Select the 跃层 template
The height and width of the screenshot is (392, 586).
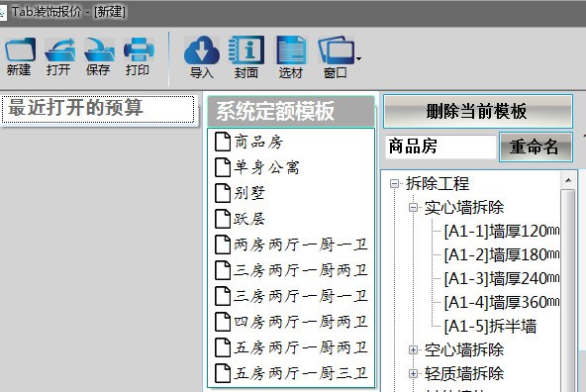[249, 219]
